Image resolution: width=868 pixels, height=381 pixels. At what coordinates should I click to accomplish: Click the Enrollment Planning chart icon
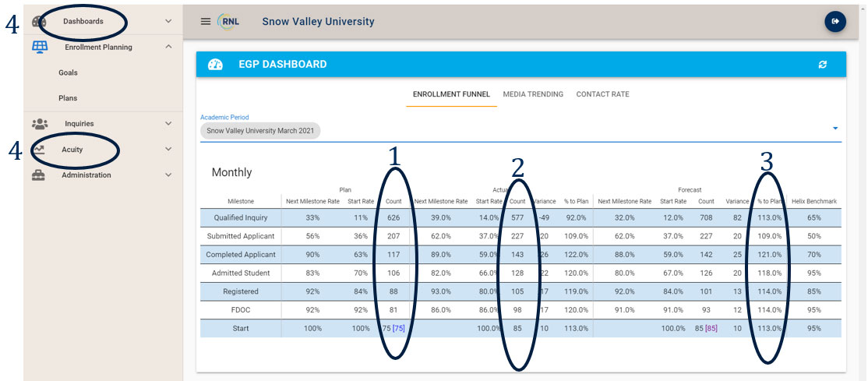pyautogui.click(x=39, y=47)
